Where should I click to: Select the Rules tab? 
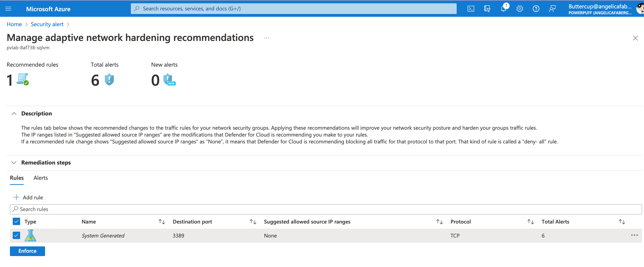click(x=17, y=178)
